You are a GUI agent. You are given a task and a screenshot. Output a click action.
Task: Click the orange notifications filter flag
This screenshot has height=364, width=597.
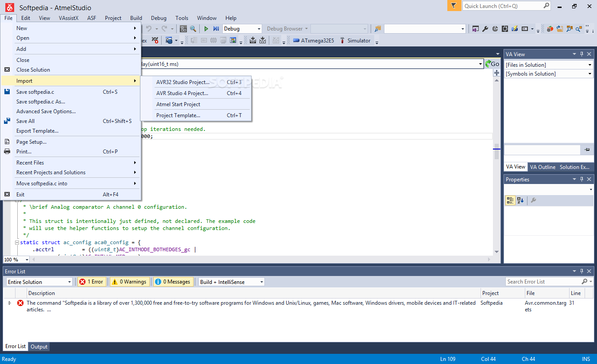(454, 6)
